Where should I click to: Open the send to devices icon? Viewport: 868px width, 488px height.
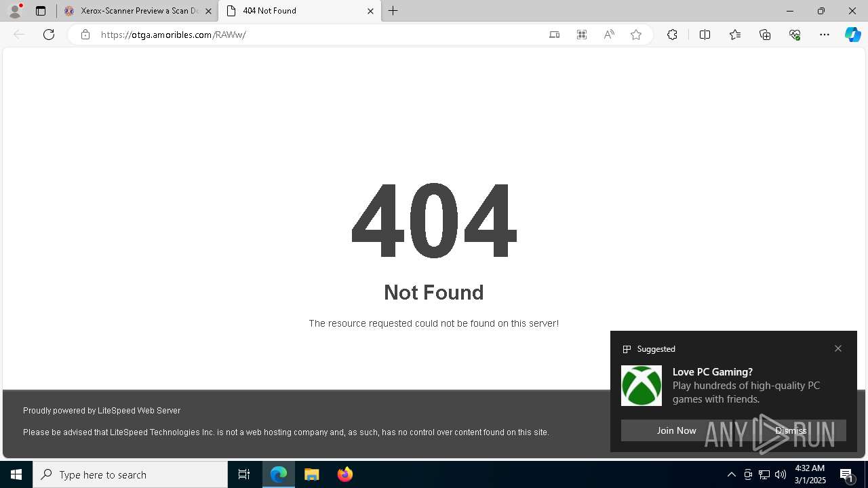555,35
